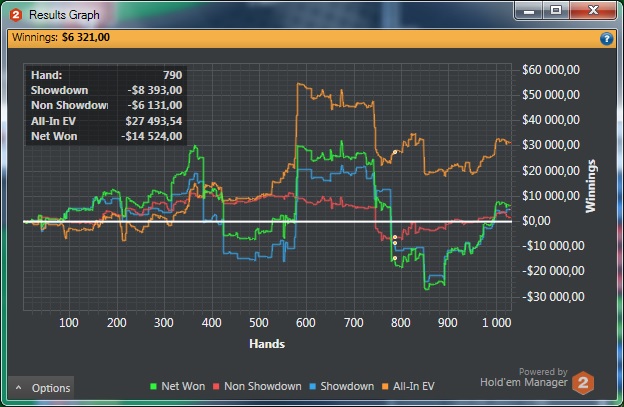Click the $60 000,00 axis label

[x=551, y=70]
